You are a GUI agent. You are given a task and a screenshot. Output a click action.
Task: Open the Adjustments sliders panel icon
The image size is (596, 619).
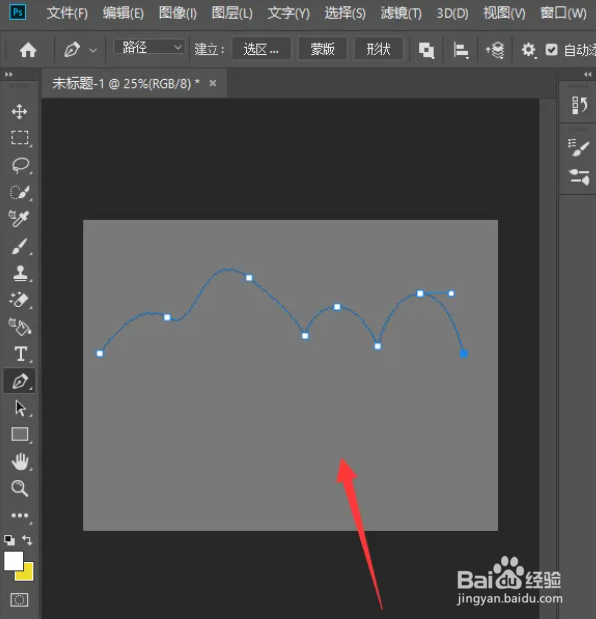click(x=579, y=176)
